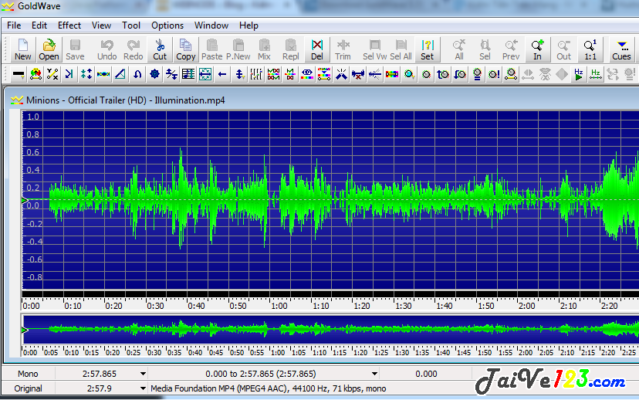Open the Fade In volume icon
Image resolution: width=639 pixels, height=400 pixels.
[443, 74]
